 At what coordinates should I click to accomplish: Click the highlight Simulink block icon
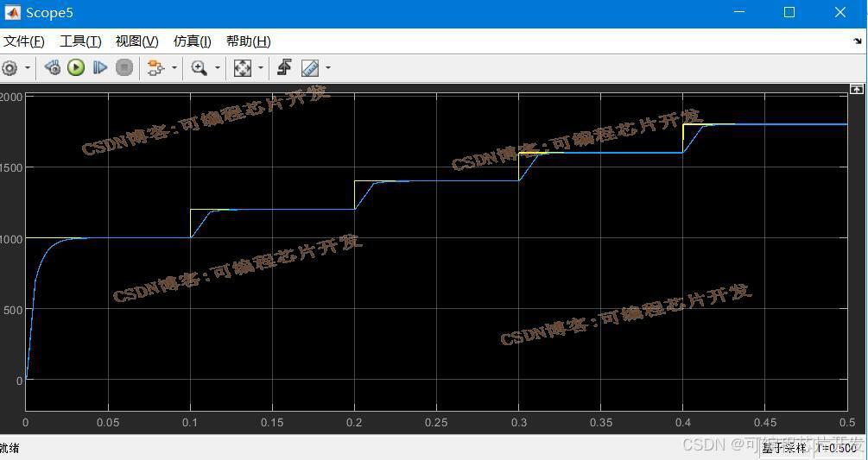click(x=156, y=68)
